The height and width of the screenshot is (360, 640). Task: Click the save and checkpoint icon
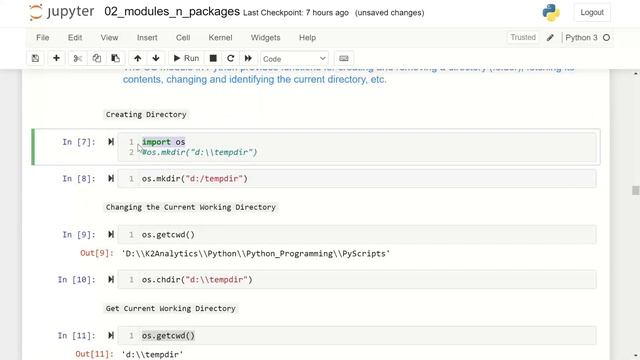click(x=36, y=58)
